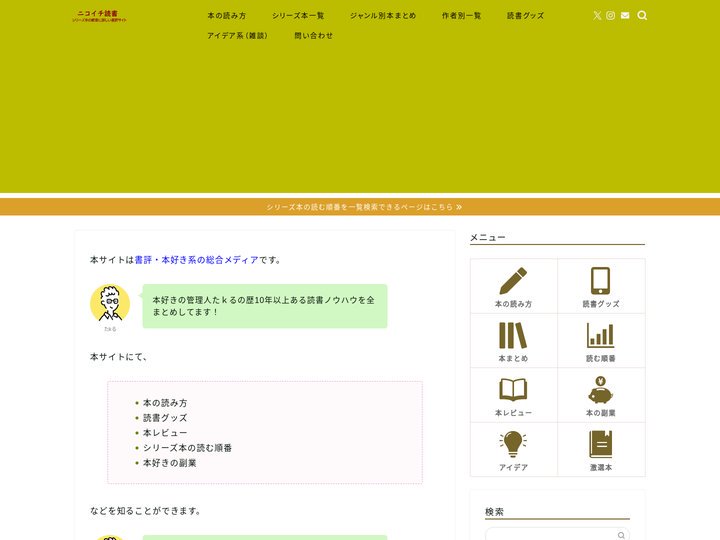The height and width of the screenshot is (540, 720).
Task: Click the blue 書評・本好き系の総合メディア text
Action: coord(197,260)
